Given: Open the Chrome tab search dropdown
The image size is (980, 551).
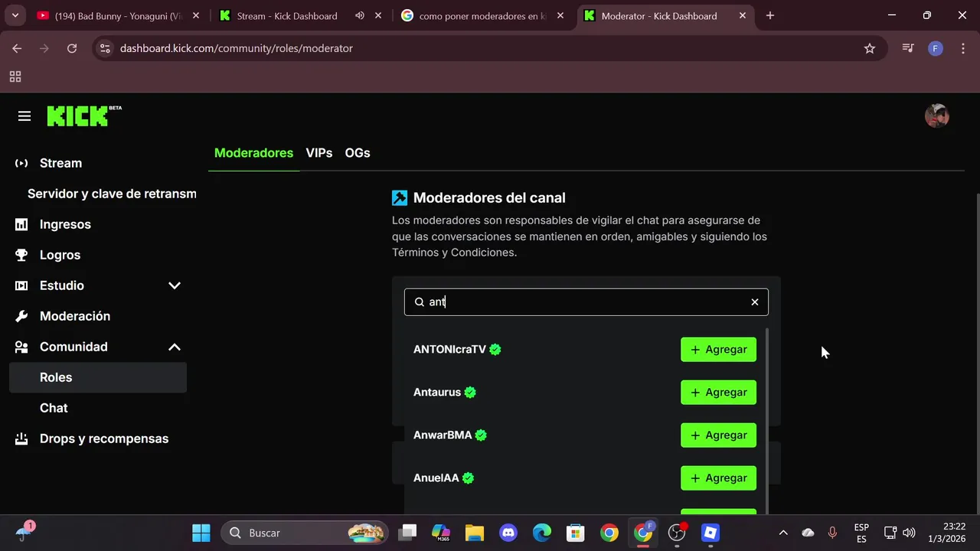Looking at the screenshot, I should pos(15,15).
